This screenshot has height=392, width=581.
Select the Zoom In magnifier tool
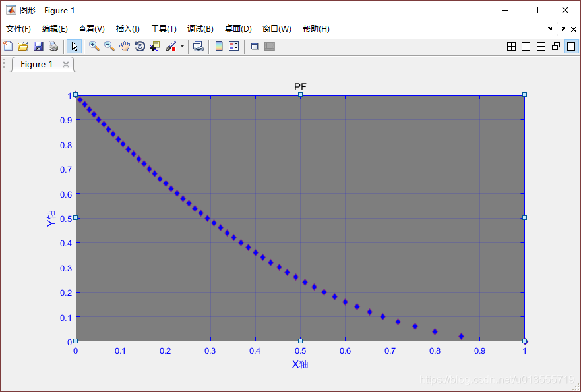[94, 46]
